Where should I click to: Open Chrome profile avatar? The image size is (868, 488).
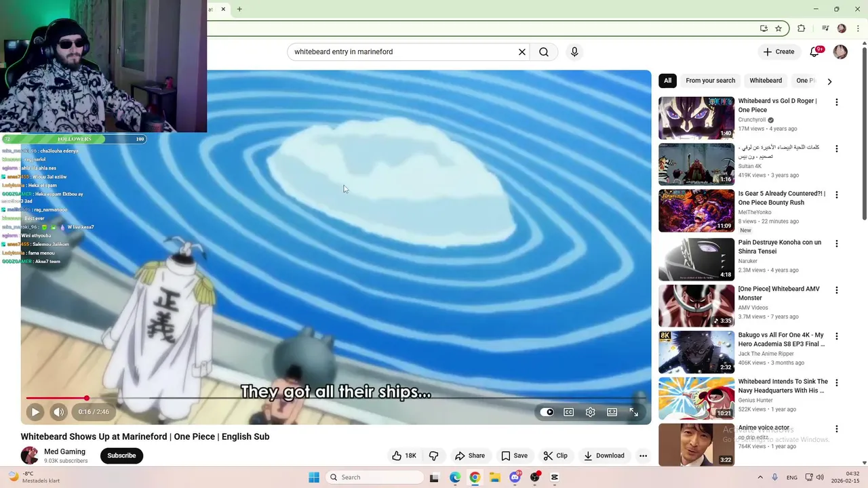pyautogui.click(x=842, y=28)
